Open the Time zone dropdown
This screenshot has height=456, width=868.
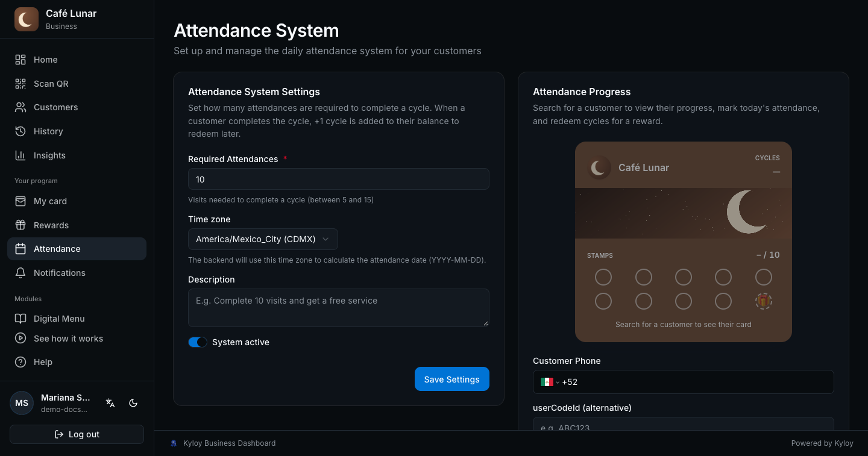pos(263,239)
